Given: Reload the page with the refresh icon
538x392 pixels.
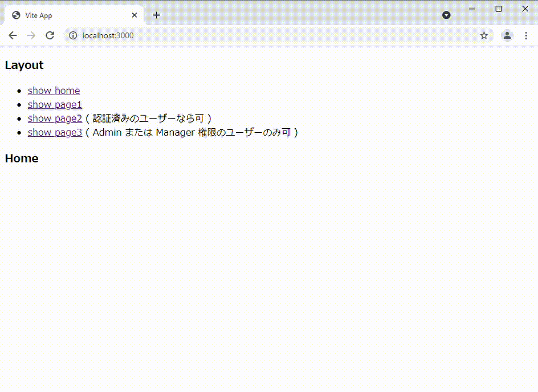Looking at the screenshot, I should click(x=50, y=35).
